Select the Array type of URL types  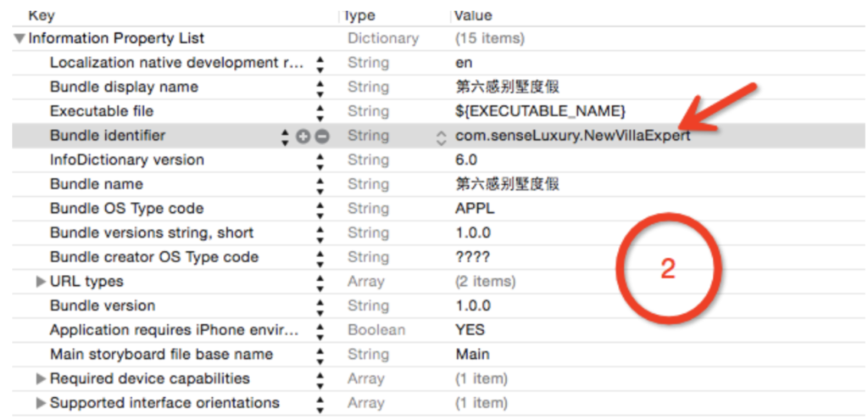[x=365, y=282]
